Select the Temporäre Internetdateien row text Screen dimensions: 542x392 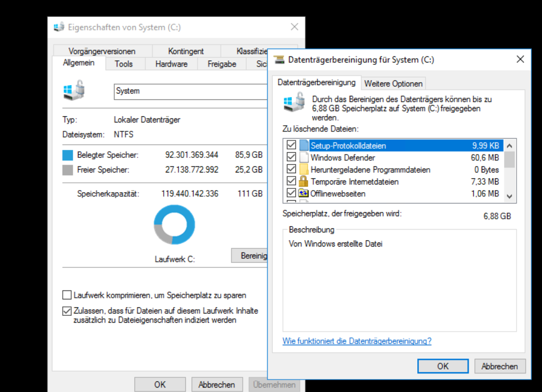tap(355, 182)
